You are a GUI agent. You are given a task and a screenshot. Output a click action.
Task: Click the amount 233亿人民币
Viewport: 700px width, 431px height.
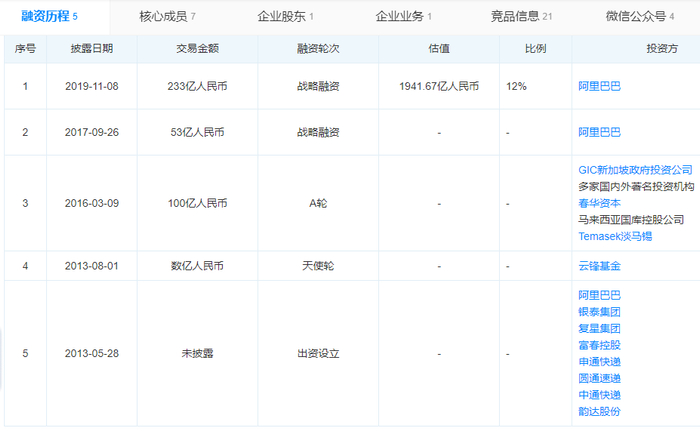197,86
